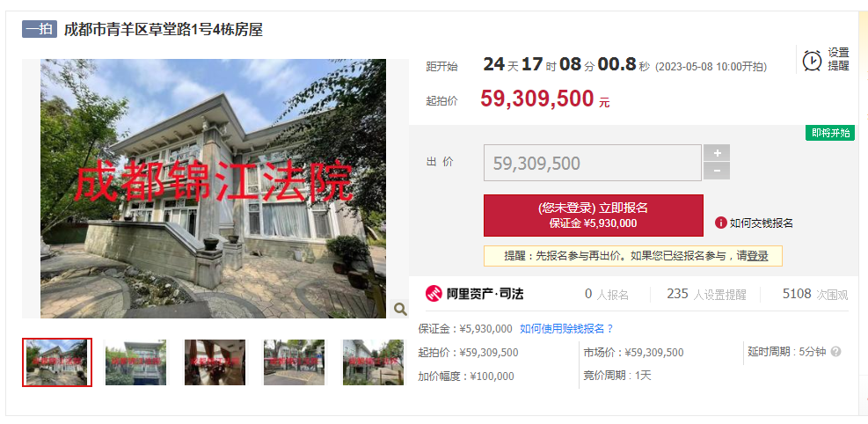Click the main house photo
The image size is (868, 424).
coord(213,189)
